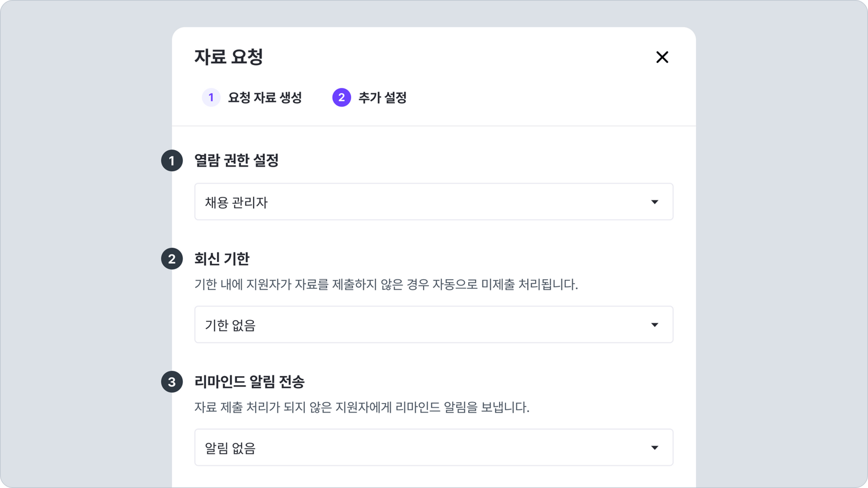
Task: Click annotation badge 1 beside 열람 권한 설정
Action: pos(172,161)
